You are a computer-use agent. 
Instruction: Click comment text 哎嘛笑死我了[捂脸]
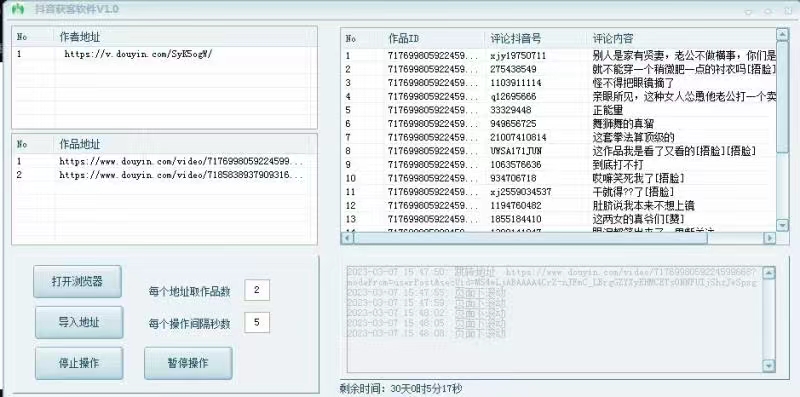pos(639,178)
